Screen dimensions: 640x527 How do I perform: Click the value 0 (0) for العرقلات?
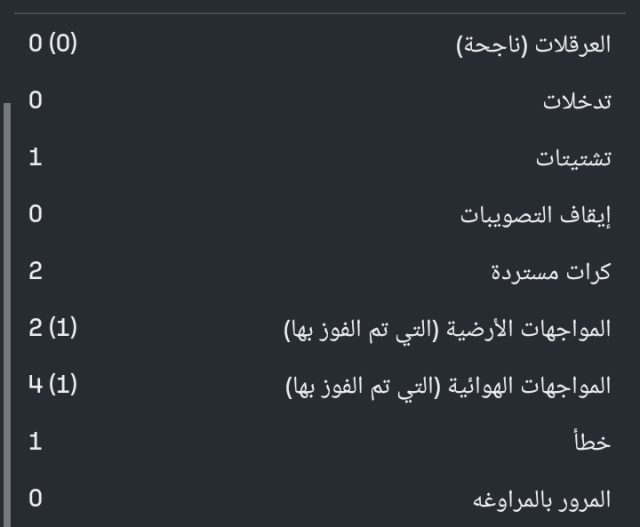tap(53, 45)
